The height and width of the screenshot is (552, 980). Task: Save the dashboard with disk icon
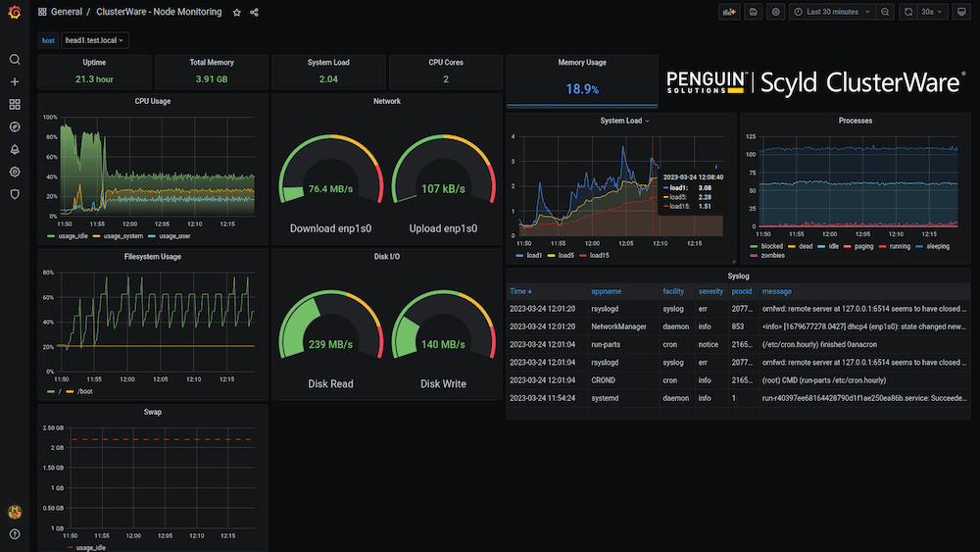pos(753,12)
